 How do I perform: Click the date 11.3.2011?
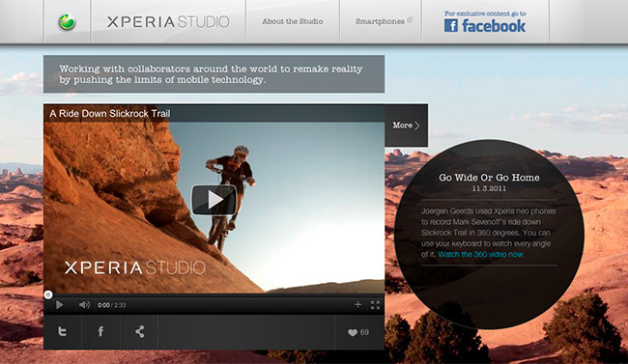click(489, 188)
